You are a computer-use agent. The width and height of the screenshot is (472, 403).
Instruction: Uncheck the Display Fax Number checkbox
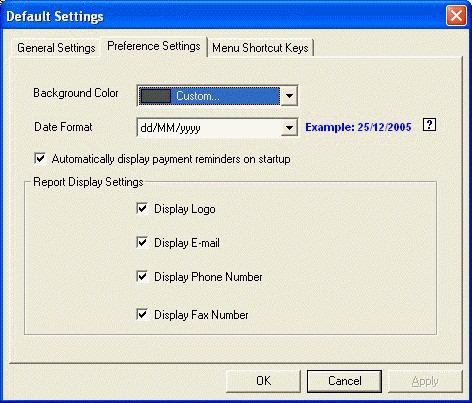pos(142,314)
